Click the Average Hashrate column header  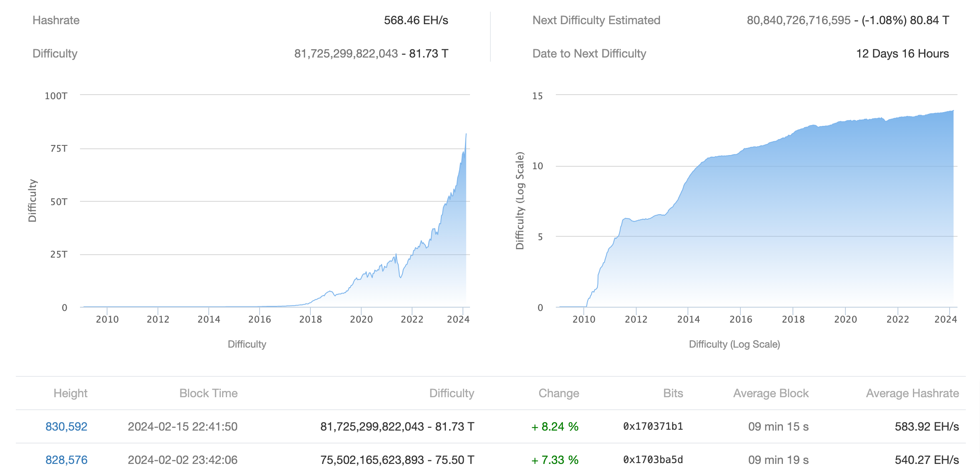click(912, 393)
